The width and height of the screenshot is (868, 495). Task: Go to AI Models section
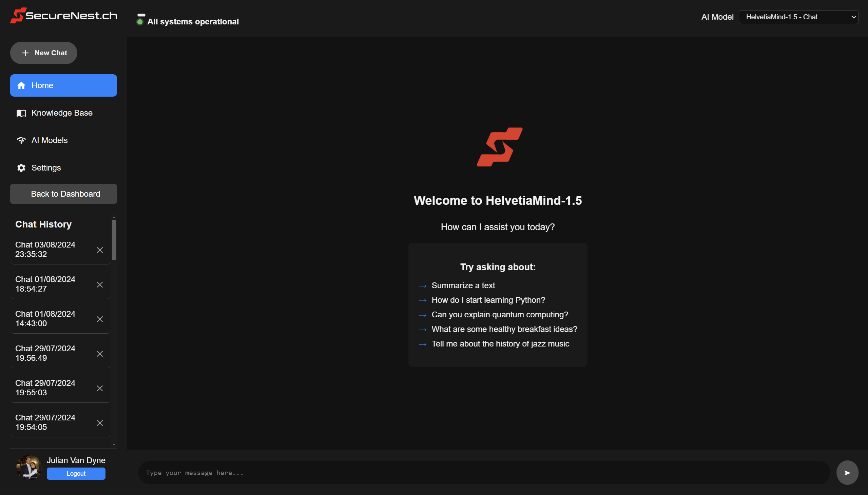click(x=50, y=140)
